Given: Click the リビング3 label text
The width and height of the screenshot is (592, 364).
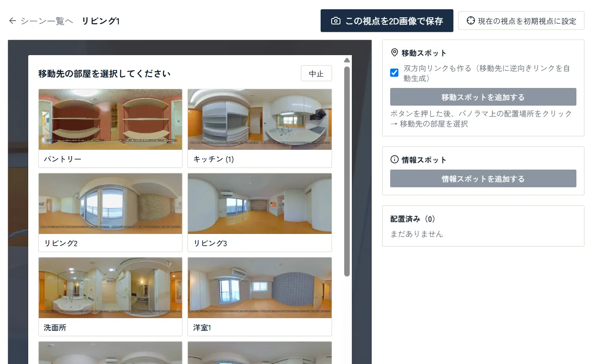Looking at the screenshot, I should (x=210, y=243).
